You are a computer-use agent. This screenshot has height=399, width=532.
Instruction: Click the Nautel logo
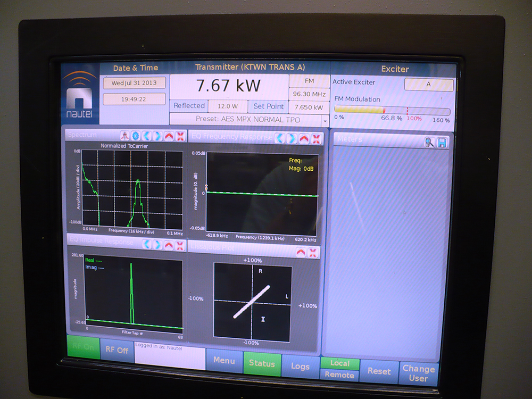[x=79, y=94]
